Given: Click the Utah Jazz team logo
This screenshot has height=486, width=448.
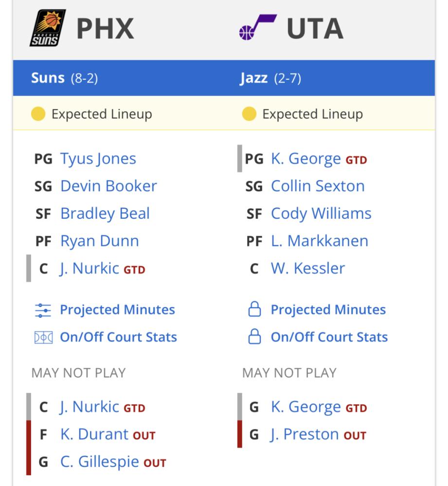Looking at the screenshot, I should pyautogui.click(x=258, y=27).
